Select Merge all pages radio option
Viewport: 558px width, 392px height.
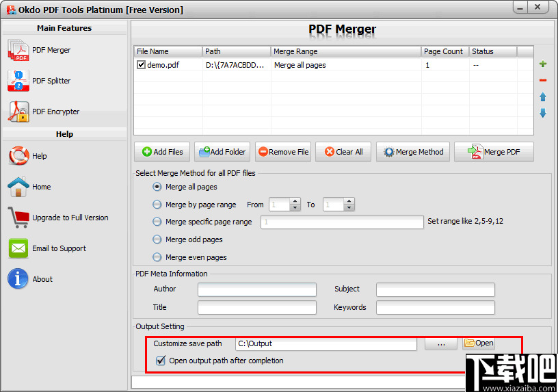coord(157,187)
